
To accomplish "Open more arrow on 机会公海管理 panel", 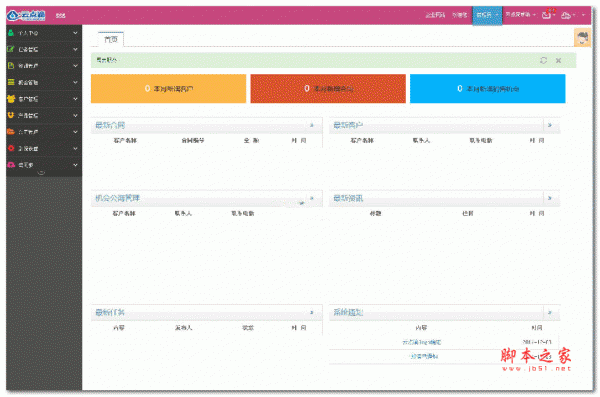I will pos(312,198).
